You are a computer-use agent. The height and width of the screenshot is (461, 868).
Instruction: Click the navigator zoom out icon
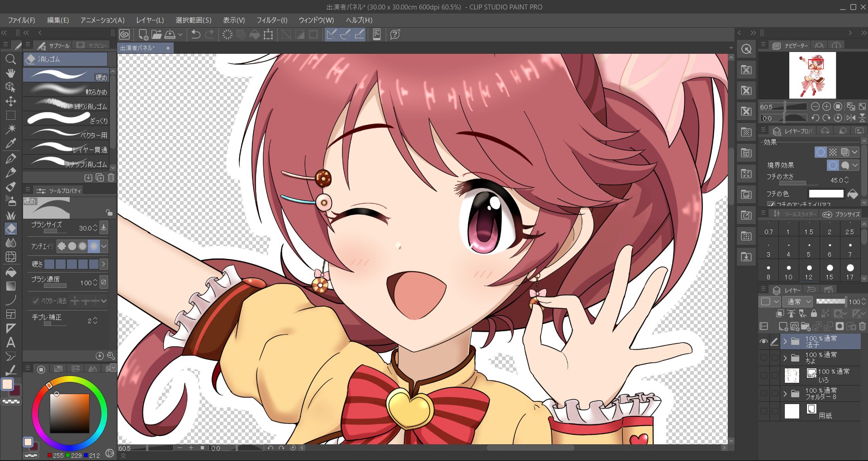point(815,107)
